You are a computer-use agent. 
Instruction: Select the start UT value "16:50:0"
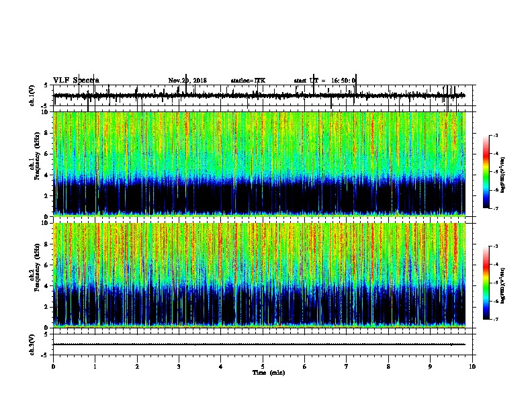coord(343,81)
